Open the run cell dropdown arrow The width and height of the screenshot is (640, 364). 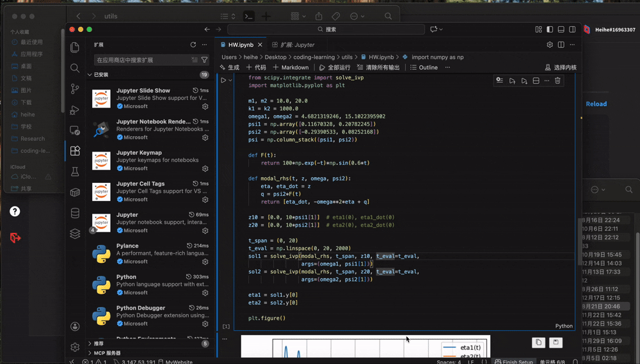pyautogui.click(x=230, y=81)
